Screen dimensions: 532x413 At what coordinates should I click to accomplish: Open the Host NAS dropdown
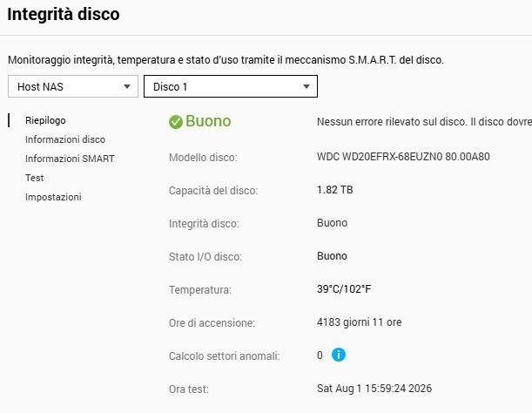tap(73, 86)
